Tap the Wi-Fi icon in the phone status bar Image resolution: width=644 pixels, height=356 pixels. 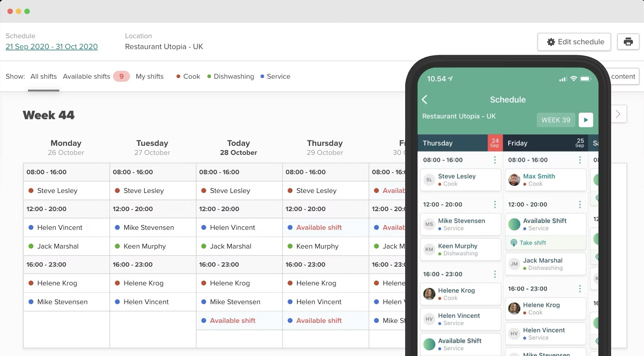(x=573, y=79)
